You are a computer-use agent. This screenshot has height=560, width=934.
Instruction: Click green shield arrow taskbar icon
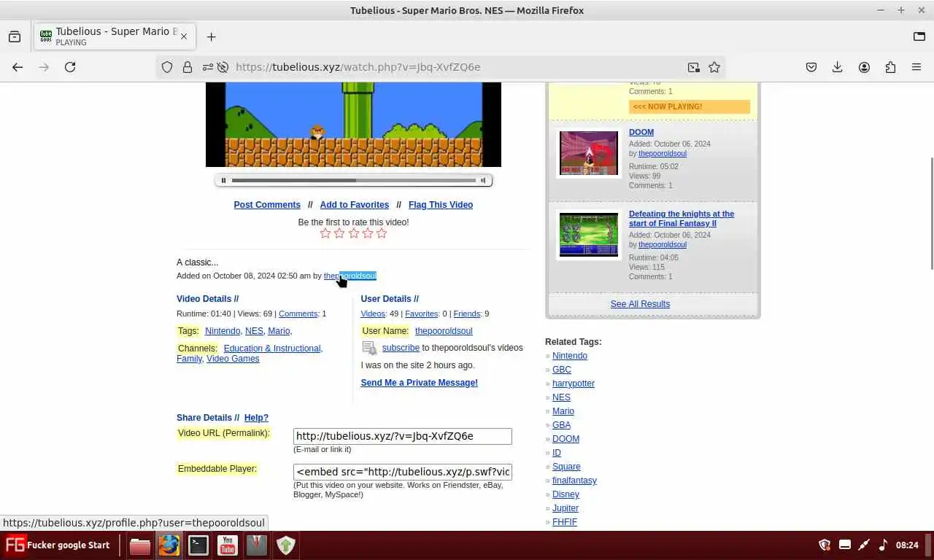click(x=286, y=545)
